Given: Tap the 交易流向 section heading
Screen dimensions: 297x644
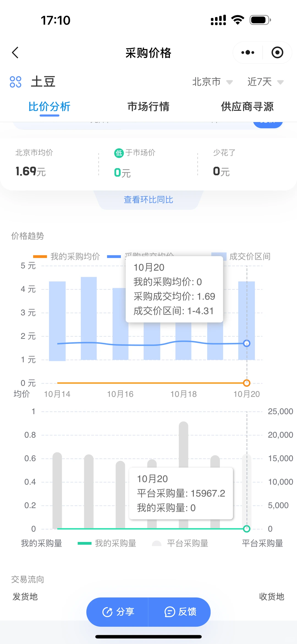Looking at the screenshot, I should click(x=28, y=580).
